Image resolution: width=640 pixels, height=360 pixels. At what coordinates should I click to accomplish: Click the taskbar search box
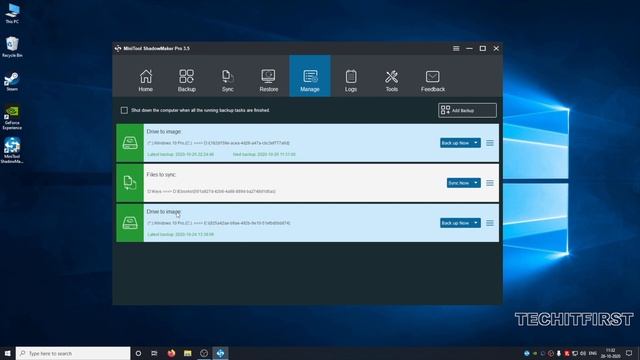pyautogui.click(x=73, y=353)
